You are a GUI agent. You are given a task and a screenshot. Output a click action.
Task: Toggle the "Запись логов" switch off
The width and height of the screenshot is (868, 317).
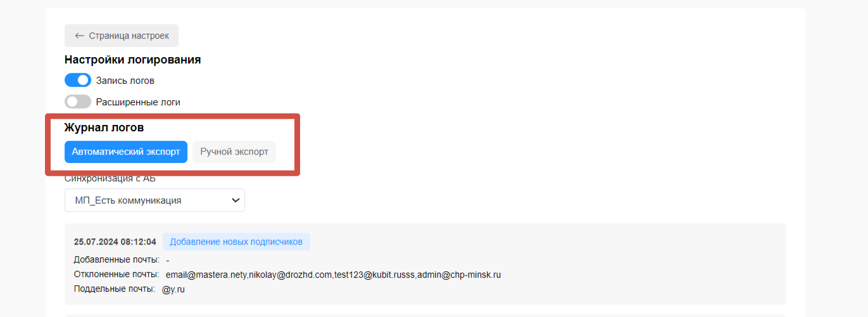click(78, 81)
